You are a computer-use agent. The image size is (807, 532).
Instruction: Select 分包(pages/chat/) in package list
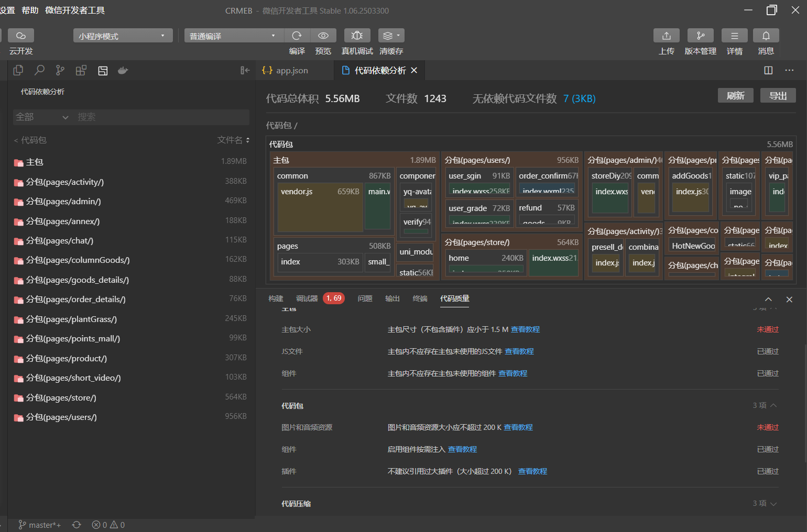130,240
